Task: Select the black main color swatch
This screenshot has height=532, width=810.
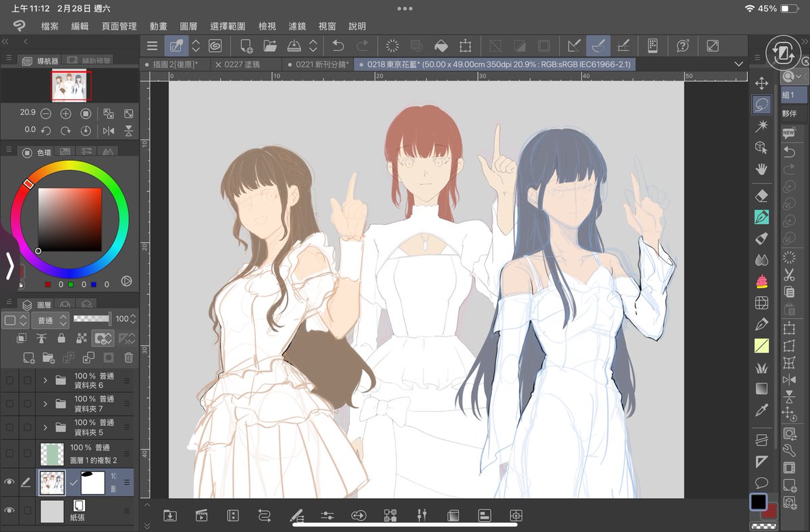Action: pyautogui.click(x=758, y=502)
